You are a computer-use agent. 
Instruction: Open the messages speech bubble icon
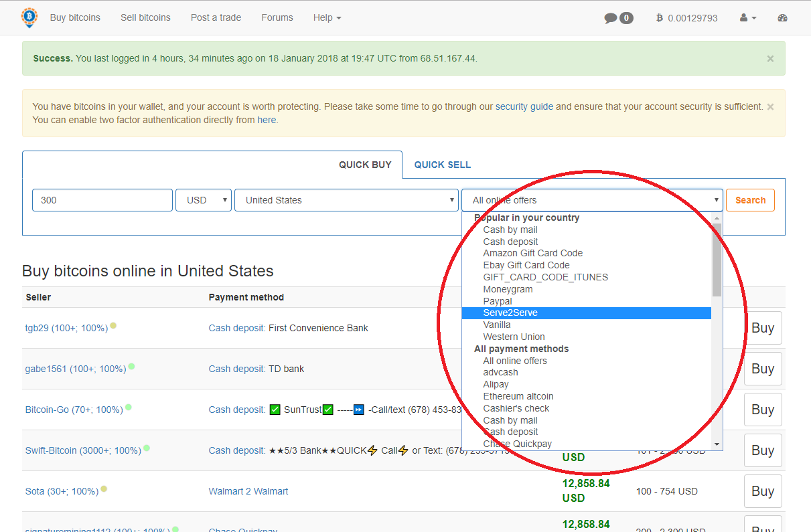click(x=611, y=18)
